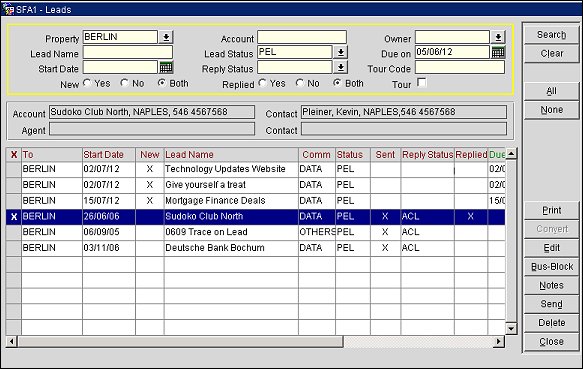Click the Lead Name search field

[128, 52]
